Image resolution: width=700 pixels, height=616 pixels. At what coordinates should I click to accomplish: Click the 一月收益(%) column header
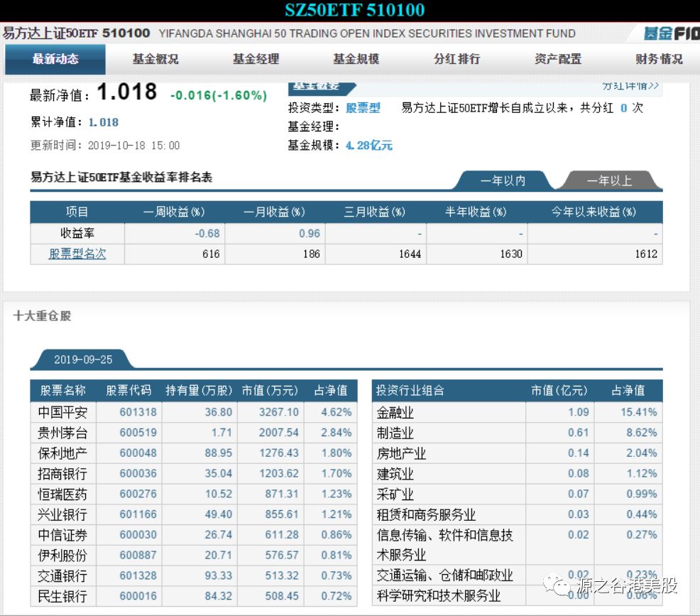click(275, 212)
